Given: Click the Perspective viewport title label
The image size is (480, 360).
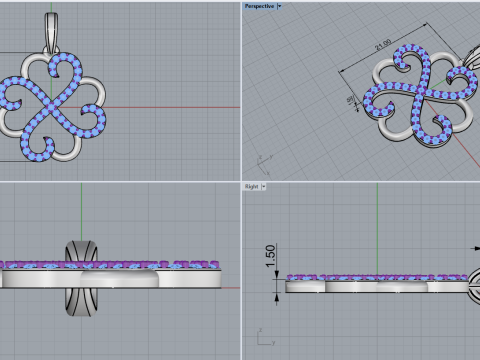Looking at the screenshot, I should click(x=259, y=6).
